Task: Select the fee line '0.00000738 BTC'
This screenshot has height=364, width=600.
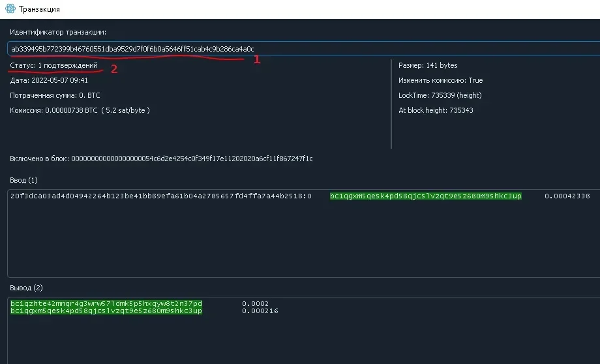Action: [x=80, y=110]
